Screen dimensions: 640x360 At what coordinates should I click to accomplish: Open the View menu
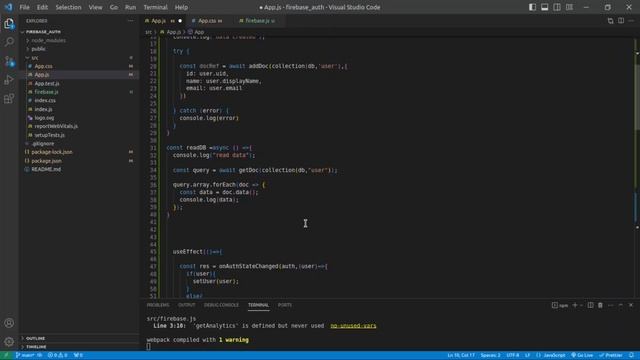click(x=96, y=7)
